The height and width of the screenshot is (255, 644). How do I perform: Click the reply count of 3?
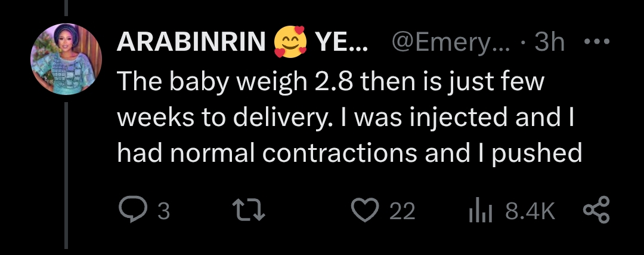(163, 212)
